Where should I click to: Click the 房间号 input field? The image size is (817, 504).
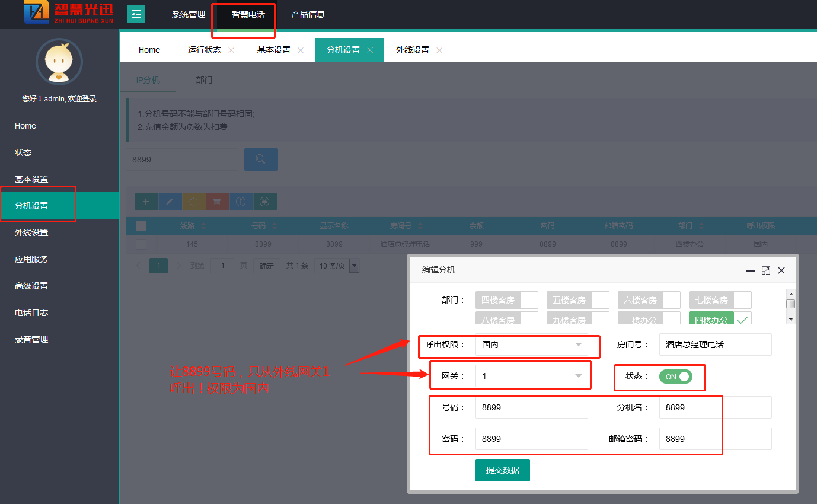coord(715,344)
